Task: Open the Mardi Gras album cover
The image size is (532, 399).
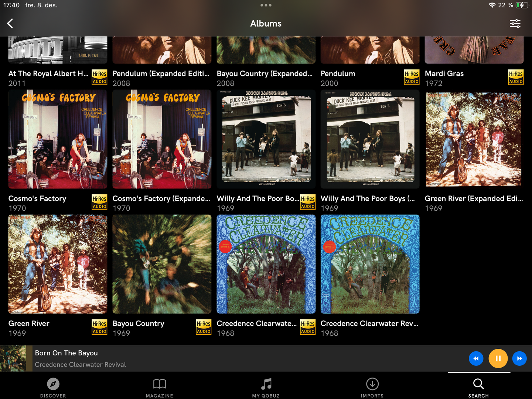Action: click(474, 50)
